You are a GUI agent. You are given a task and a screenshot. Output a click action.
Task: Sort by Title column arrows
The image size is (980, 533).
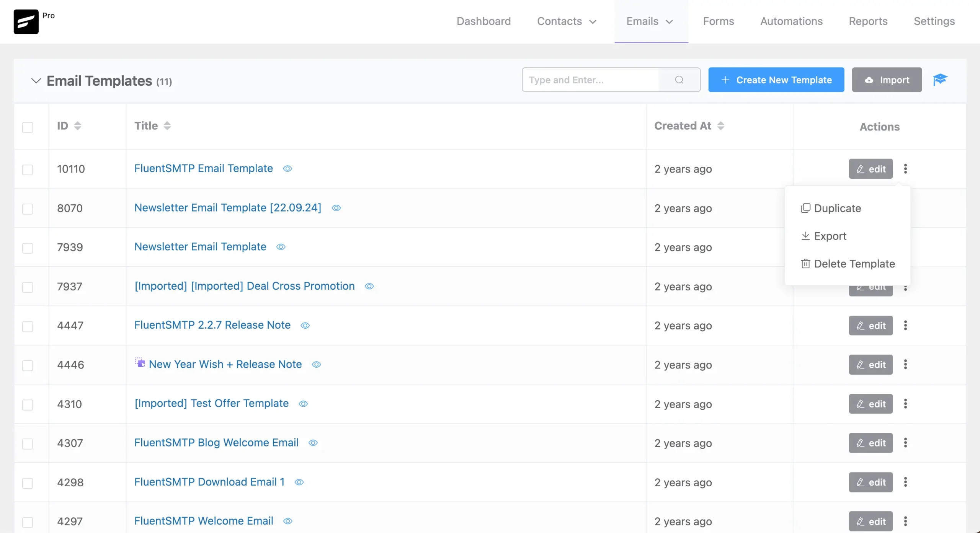[x=167, y=126]
